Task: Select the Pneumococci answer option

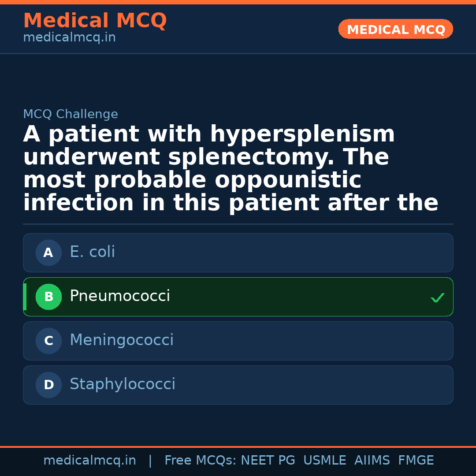Action: (238, 297)
